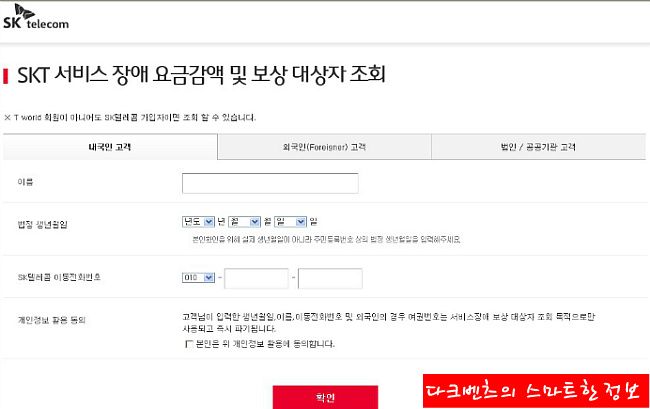Click the 이름 field label
Viewport: 650px width, 409px height.
coord(25,182)
